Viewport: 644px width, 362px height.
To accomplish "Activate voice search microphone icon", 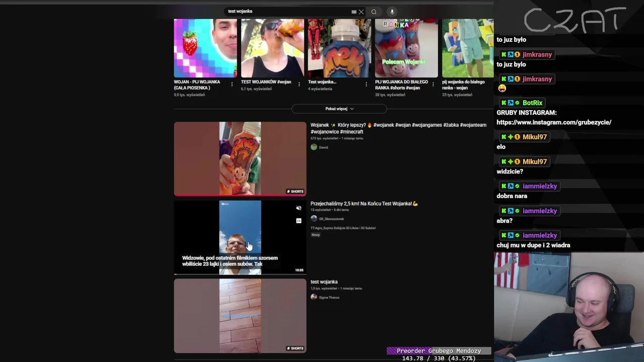I will 392,12.
